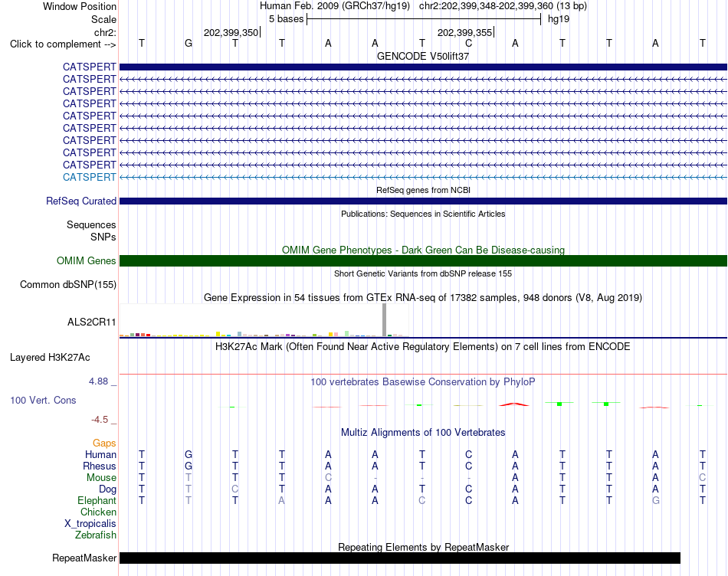Open '100 vertebrates Basewise Conservation by PhyloP' title
Viewport: 728px width, 576px height.
click(x=423, y=382)
